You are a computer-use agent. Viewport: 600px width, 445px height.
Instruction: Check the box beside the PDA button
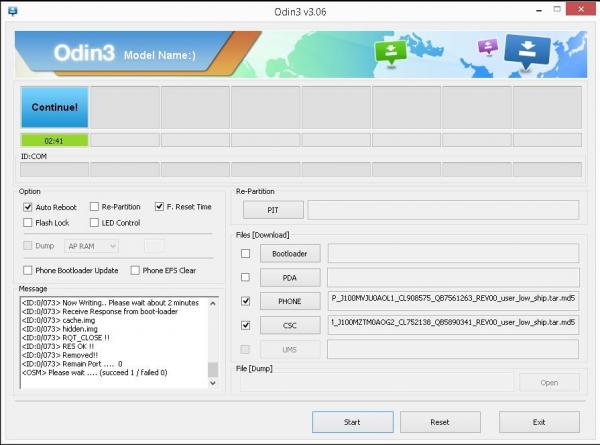click(x=245, y=277)
